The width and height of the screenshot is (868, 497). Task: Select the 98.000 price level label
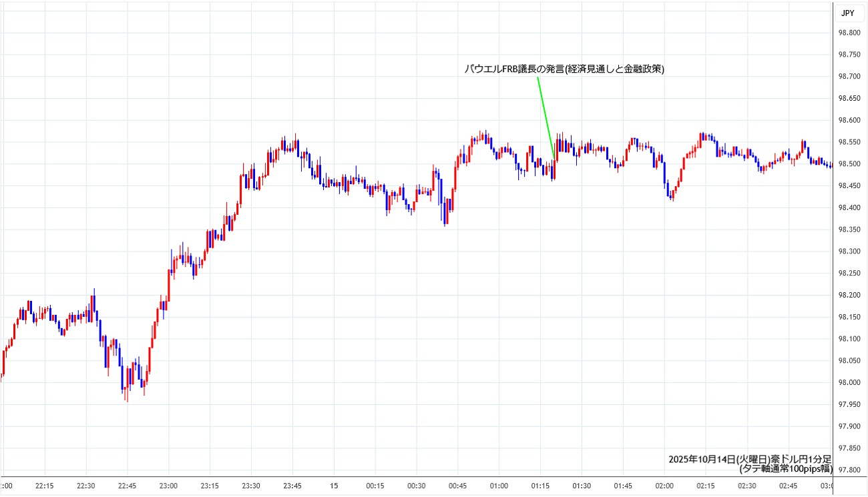click(849, 382)
